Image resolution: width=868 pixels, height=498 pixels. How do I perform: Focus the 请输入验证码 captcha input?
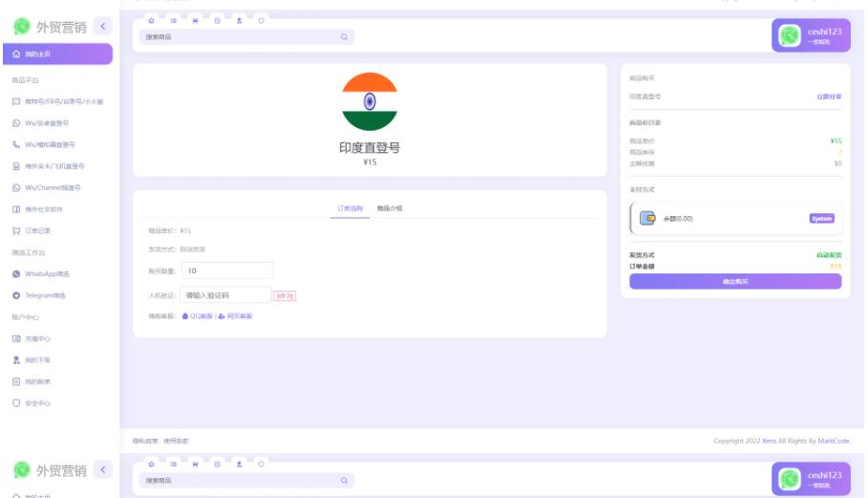coord(225,295)
